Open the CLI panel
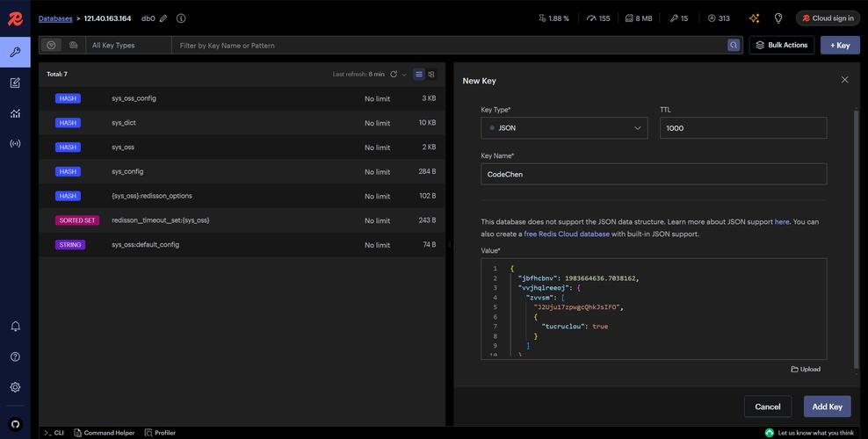The image size is (868, 439). click(x=53, y=433)
